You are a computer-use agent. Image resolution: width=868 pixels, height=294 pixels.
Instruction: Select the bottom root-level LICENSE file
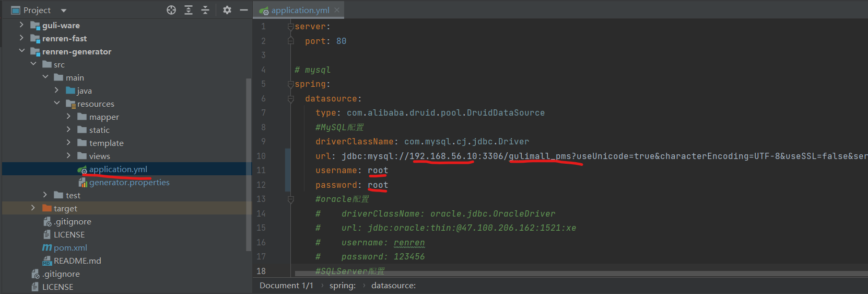coord(57,287)
